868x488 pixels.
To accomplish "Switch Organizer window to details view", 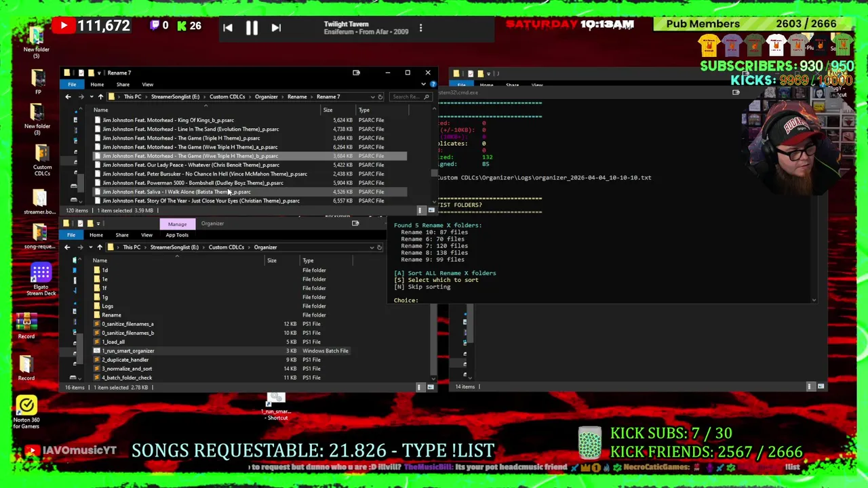I will point(420,387).
